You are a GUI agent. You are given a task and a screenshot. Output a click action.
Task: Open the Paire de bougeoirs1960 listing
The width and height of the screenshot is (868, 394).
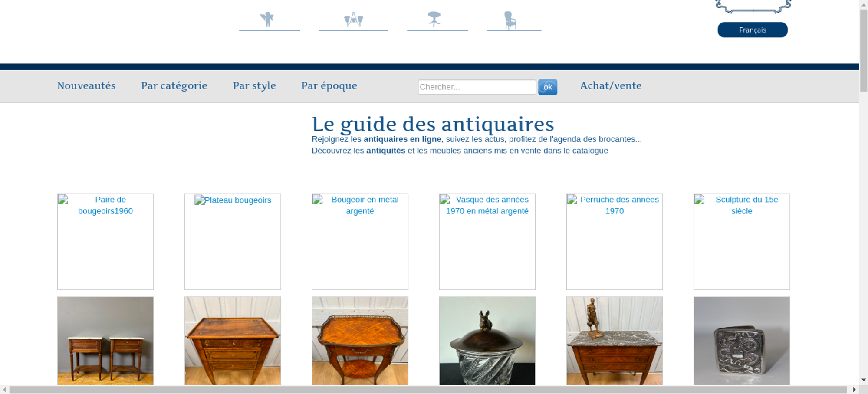pos(105,241)
